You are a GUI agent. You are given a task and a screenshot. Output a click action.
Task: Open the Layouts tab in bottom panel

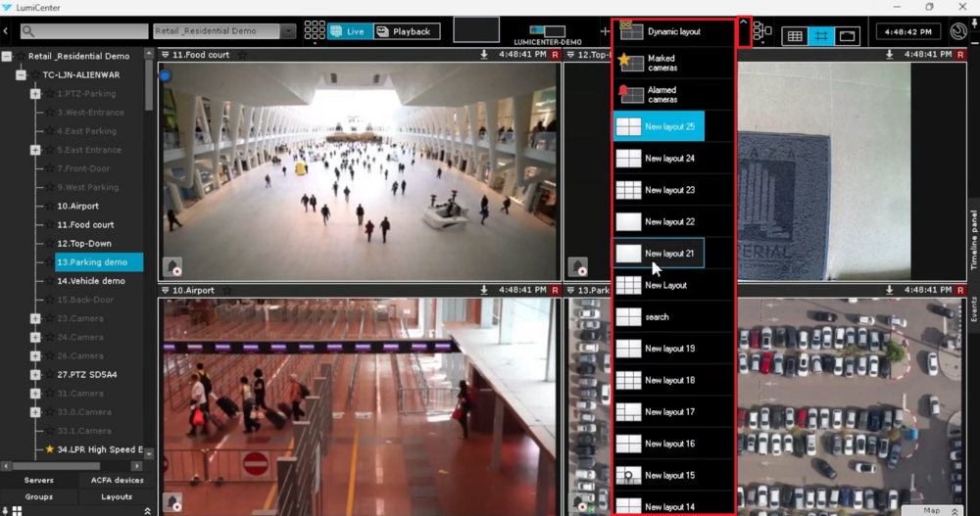(x=117, y=496)
